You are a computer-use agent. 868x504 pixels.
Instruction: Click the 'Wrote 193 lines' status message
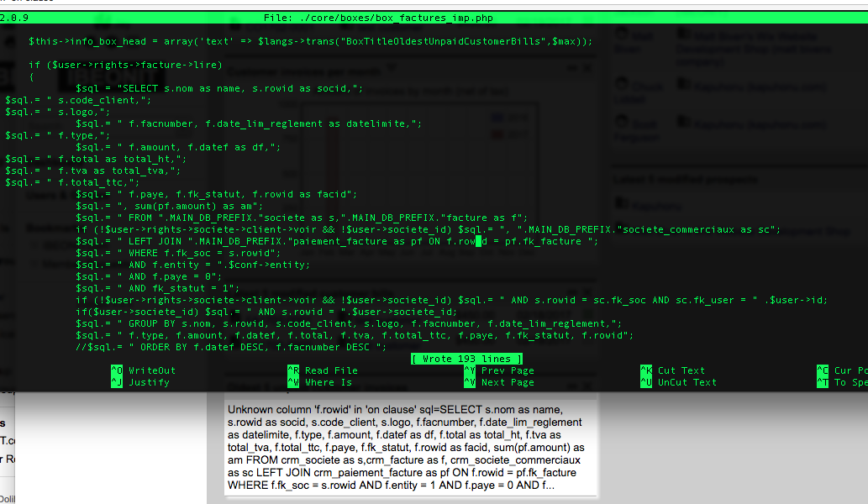[466, 359]
